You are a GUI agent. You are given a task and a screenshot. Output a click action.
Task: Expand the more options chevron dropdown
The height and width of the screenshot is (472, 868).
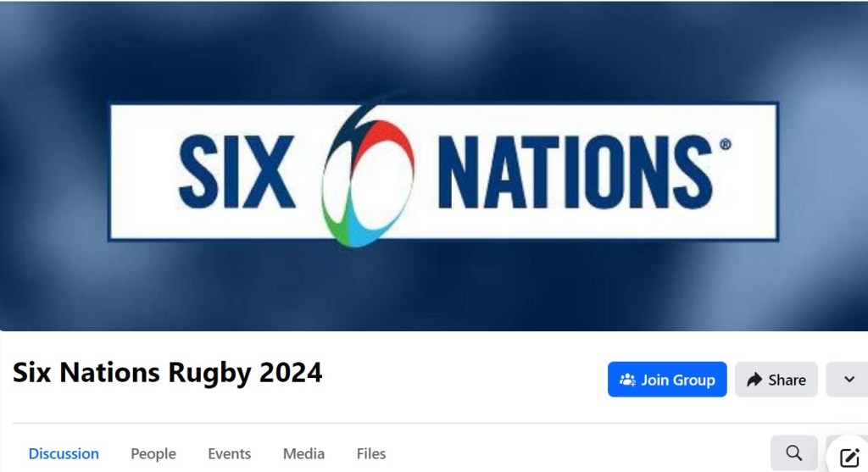pos(849,380)
